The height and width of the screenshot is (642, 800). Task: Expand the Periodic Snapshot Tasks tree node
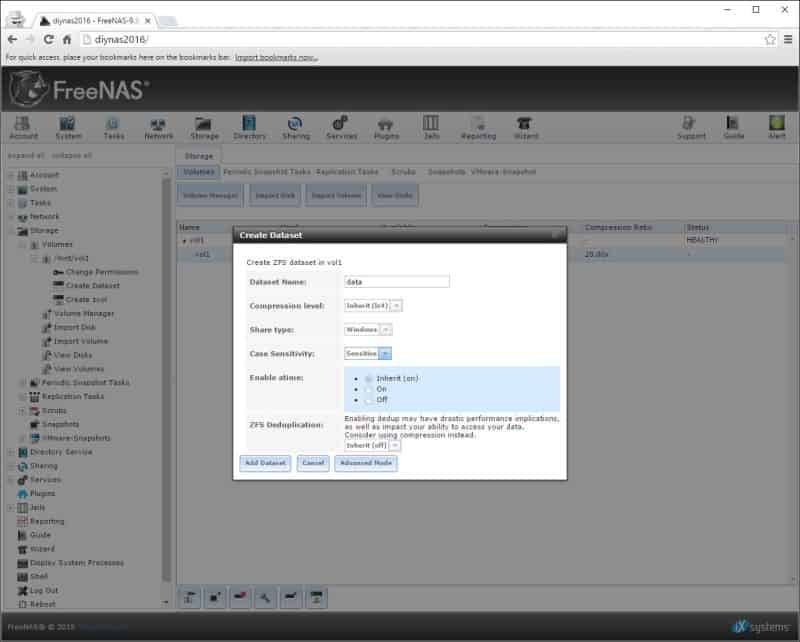pyautogui.click(x=22, y=383)
